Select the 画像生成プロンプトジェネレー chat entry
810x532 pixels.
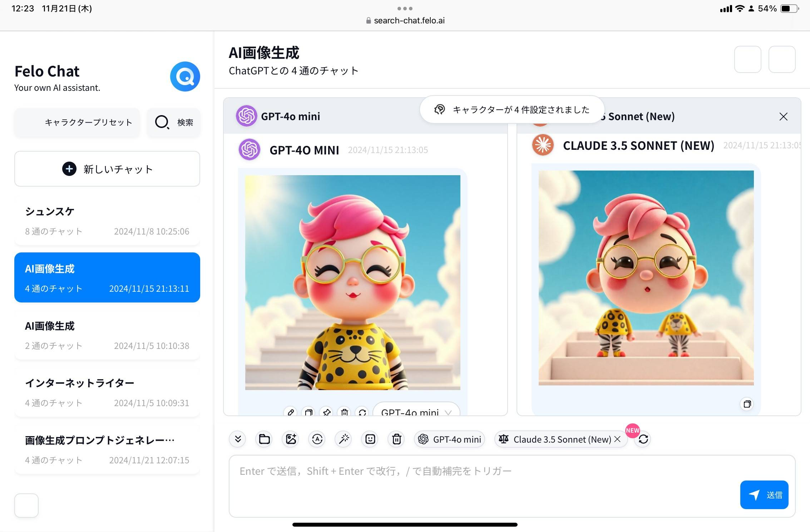[107, 449]
